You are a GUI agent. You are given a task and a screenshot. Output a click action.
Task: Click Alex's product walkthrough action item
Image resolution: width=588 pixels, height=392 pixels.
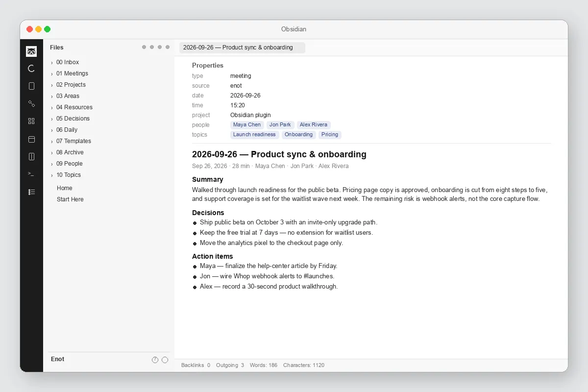click(269, 287)
